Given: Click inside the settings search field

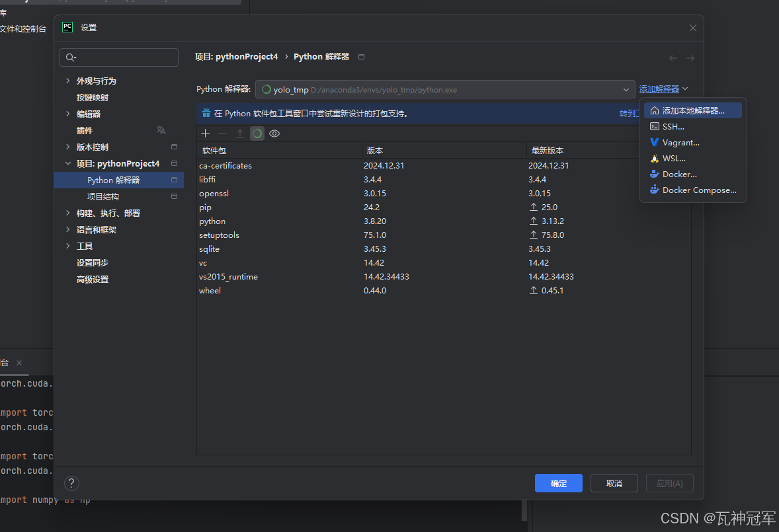Looking at the screenshot, I should point(119,57).
